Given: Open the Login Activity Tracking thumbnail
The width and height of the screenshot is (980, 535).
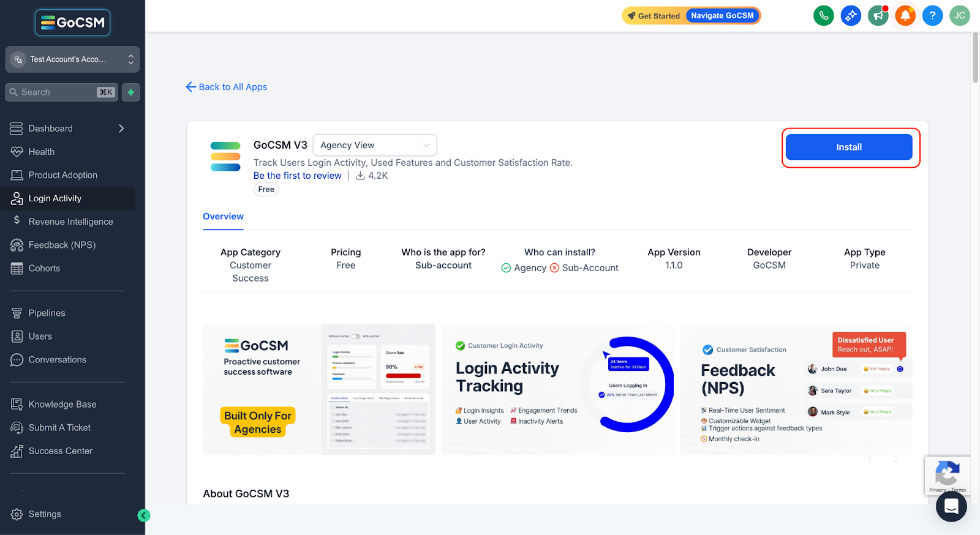Looking at the screenshot, I should click(x=557, y=389).
